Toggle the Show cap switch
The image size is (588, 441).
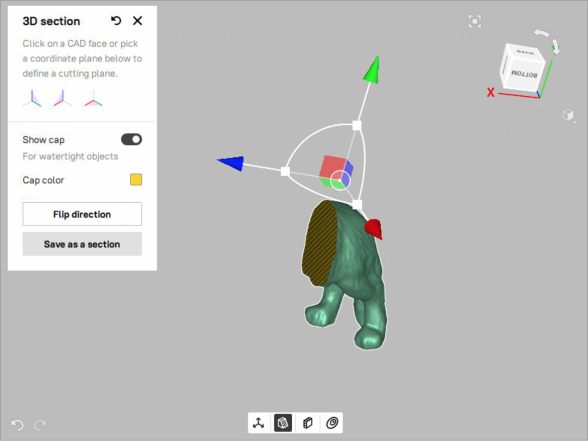(x=131, y=140)
